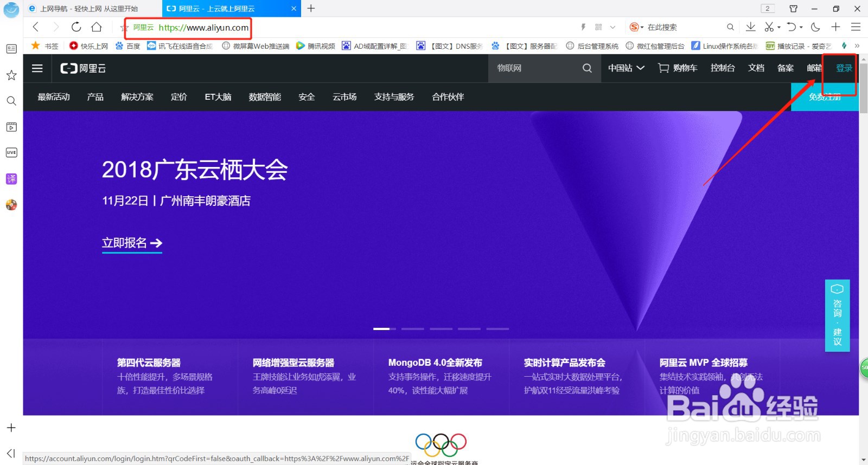Open the Aliyun hamburger menu icon
This screenshot has height=465, width=868.
[x=37, y=68]
